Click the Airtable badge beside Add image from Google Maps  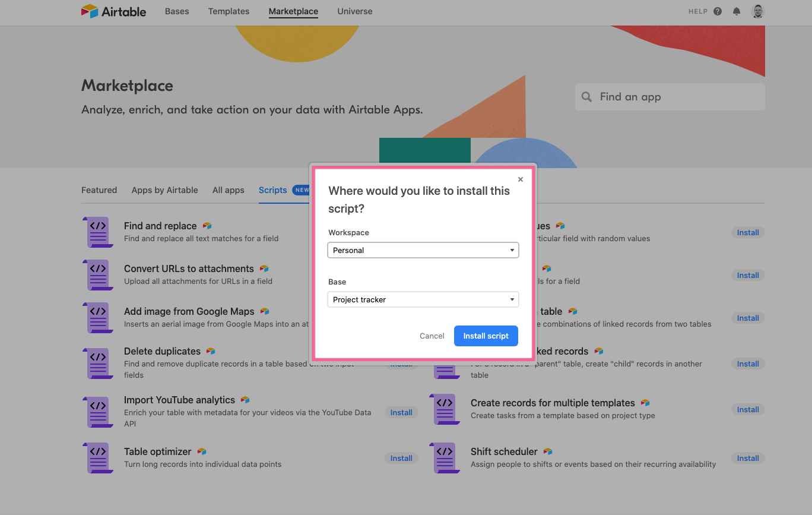pos(265,311)
